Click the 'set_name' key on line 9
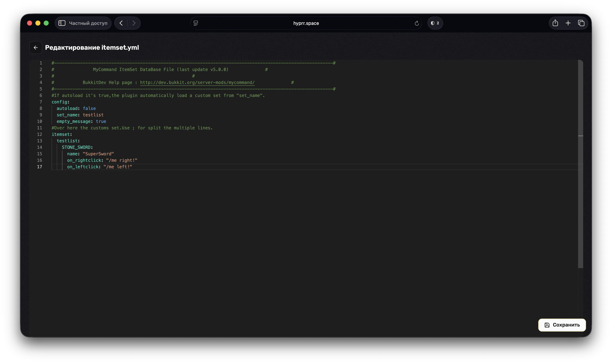Viewport: 612px width, 364px height. 67,115
